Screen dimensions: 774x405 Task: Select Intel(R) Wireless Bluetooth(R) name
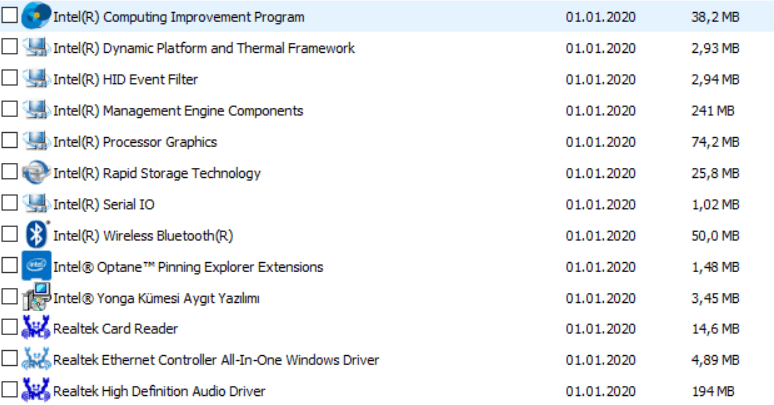[143, 236]
